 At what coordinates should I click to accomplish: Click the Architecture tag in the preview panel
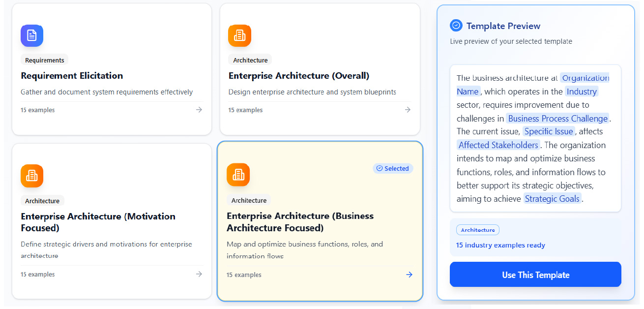point(477,230)
